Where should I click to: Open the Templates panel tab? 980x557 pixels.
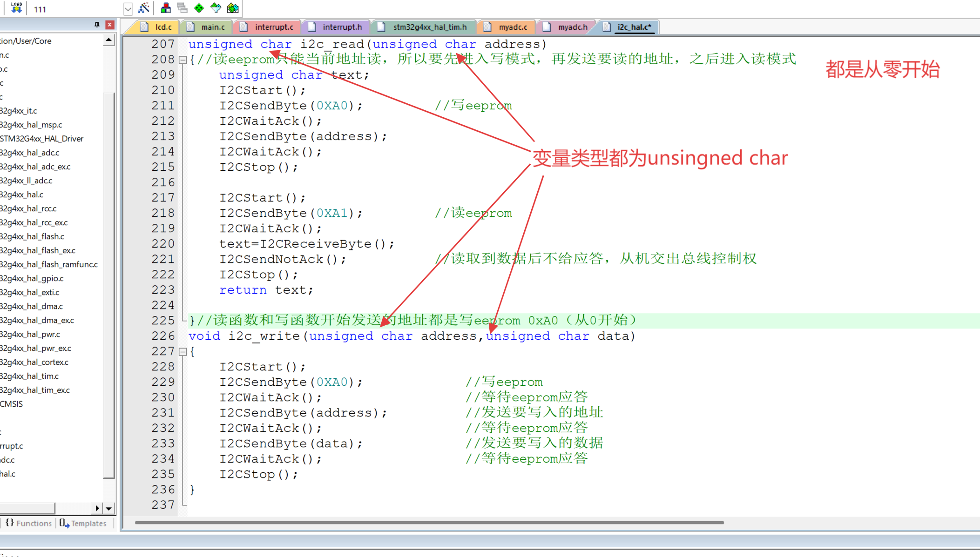point(83,523)
